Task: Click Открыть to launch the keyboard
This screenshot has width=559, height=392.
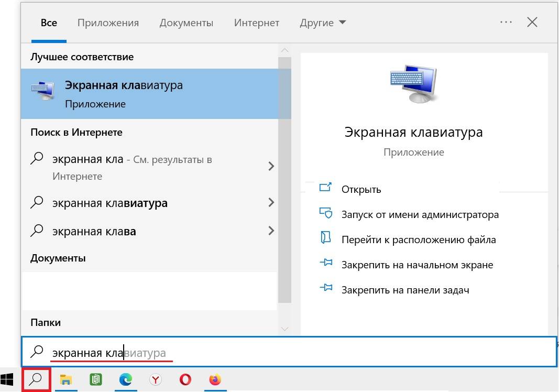Action: 361,189
